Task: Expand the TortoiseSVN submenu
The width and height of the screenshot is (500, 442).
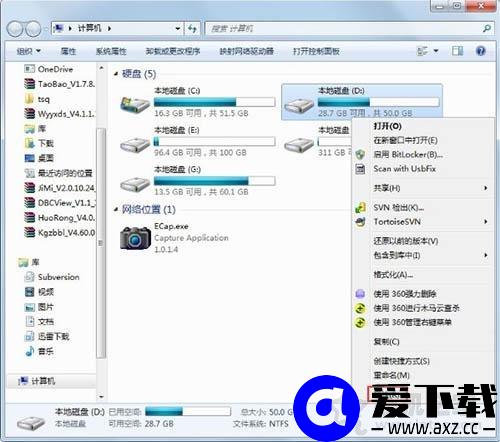Action: click(486, 222)
